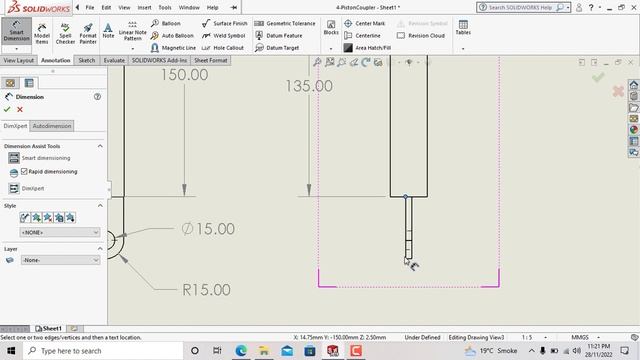Image resolution: width=640 pixels, height=360 pixels.
Task: Confirm with green checkmark in drawing corner
Action: tap(598, 77)
